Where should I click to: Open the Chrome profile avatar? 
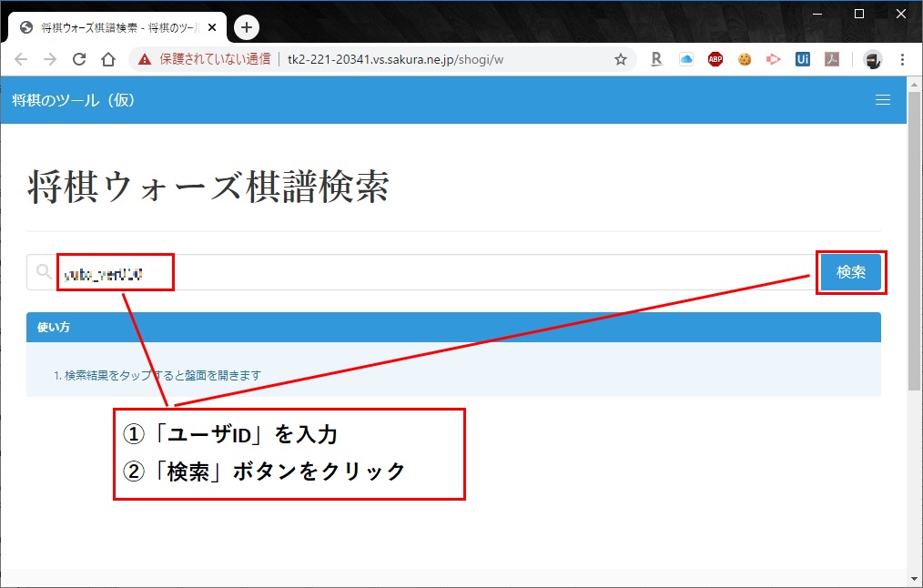pos(872,59)
